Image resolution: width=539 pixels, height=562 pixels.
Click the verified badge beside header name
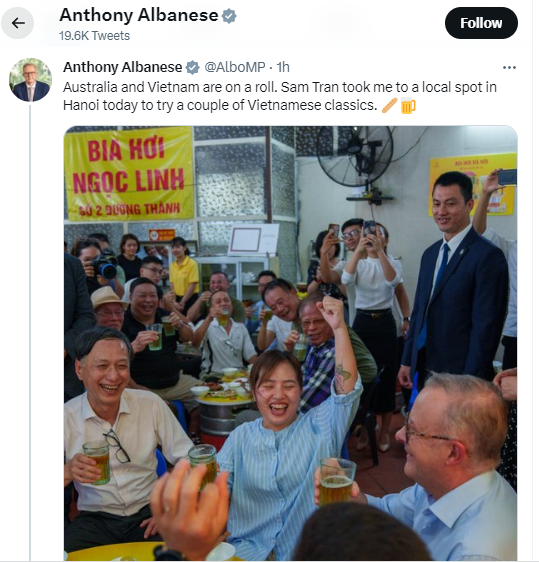click(229, 16)
